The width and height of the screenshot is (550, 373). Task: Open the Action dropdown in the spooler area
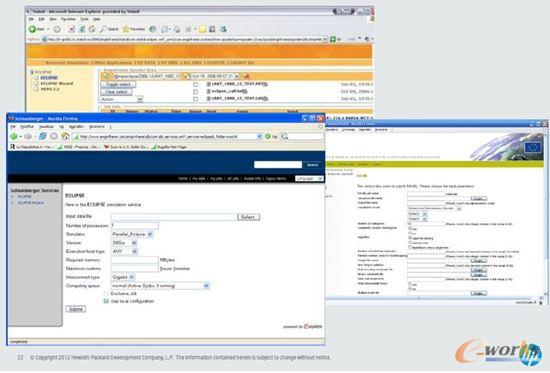click(121, 99)
